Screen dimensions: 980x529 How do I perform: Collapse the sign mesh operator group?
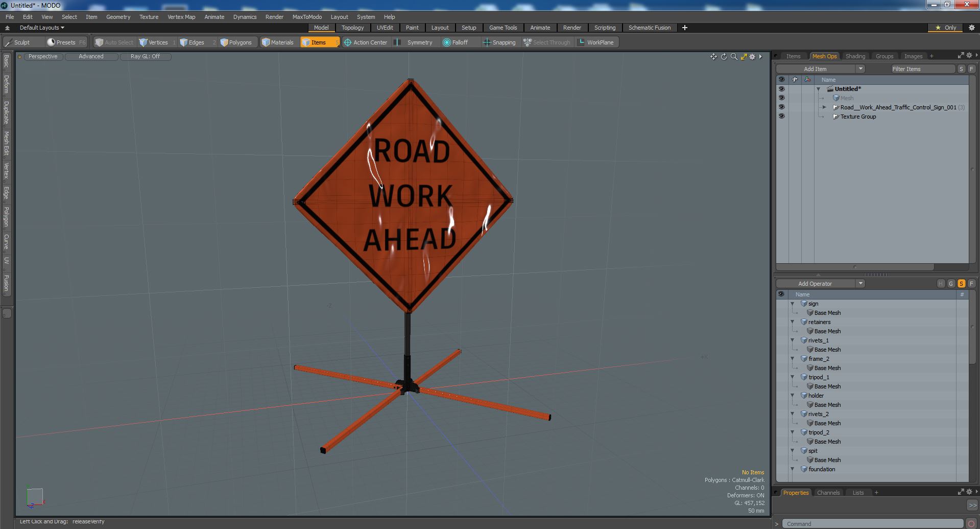coord(793,304)
